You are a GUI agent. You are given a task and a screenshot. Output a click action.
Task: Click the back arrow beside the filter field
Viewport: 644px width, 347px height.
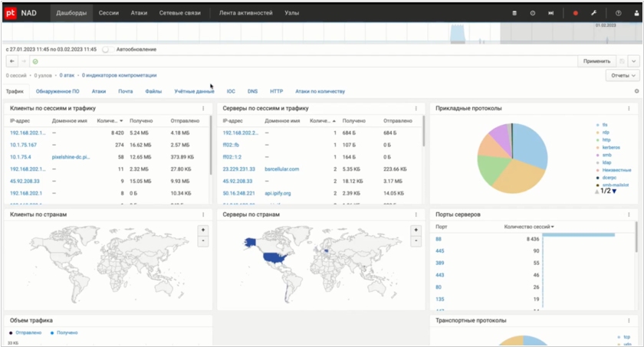coord(12,61)
